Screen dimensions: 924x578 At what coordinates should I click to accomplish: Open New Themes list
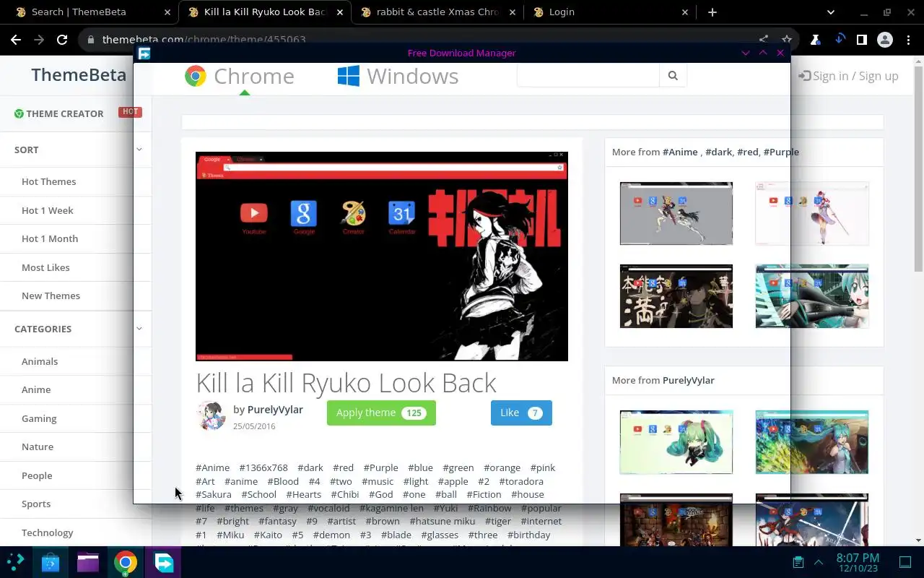51,296
